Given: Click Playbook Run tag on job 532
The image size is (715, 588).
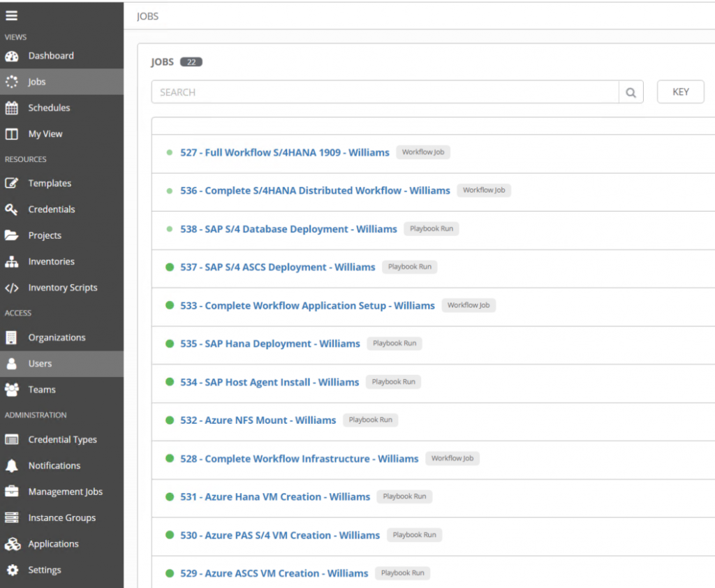Looking at the screenshot, I should pos(370,420).
